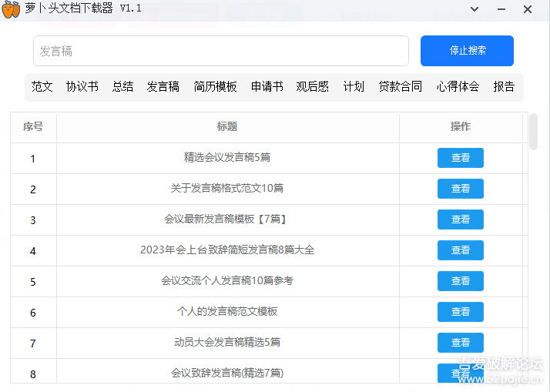Click the 标题 column header
Image resolution: width=550 pixels, height=392 pixels.
click(227, 127)
